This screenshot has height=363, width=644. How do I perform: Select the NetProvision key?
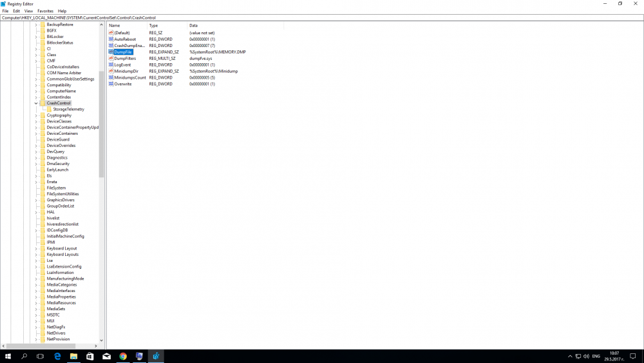pos(58,339)
